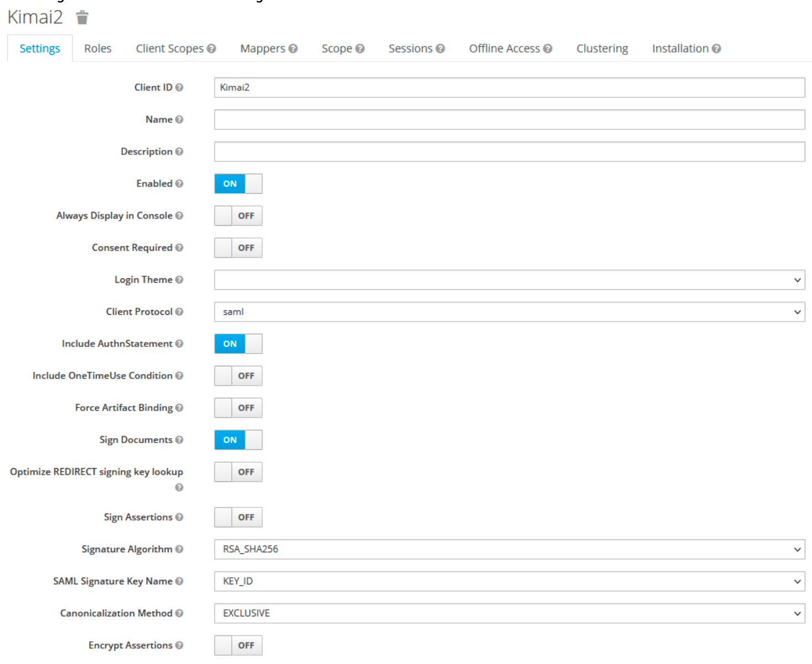
Task: Click into the empty Name field
Action: (x=509, y=120)
